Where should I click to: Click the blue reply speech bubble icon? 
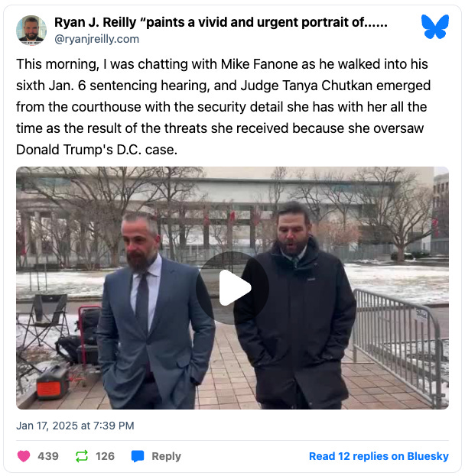(x=138, y=456)
